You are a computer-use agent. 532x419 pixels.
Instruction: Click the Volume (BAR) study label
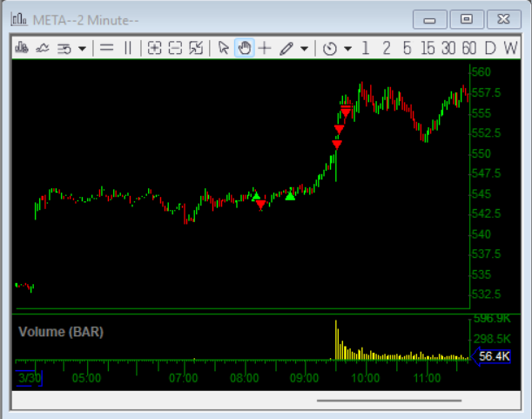(x=61, y=332)
